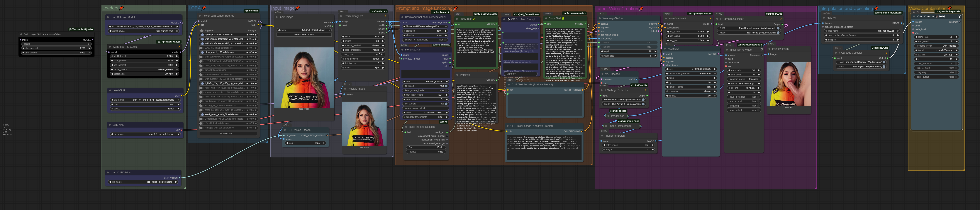Click the choose file to upload button
Viewport: 980px width, 210px height.
tap(304, 35)
